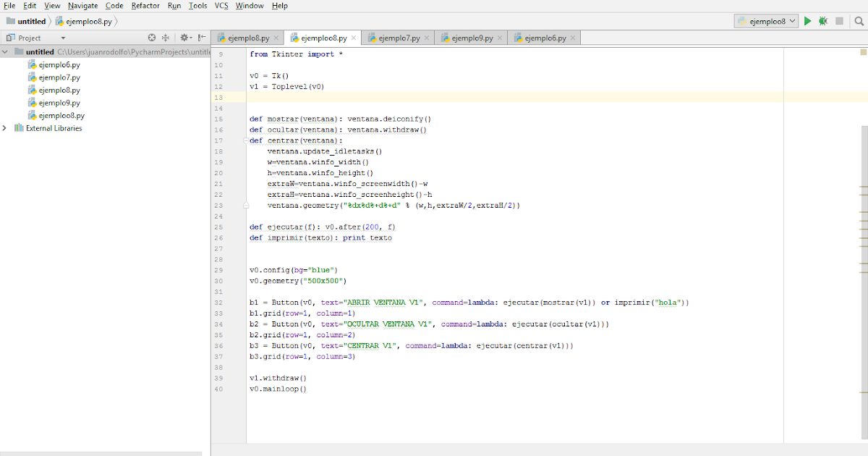
Task: Hide the Project panel with the hide arrow icon
Action: coord(200,37)
